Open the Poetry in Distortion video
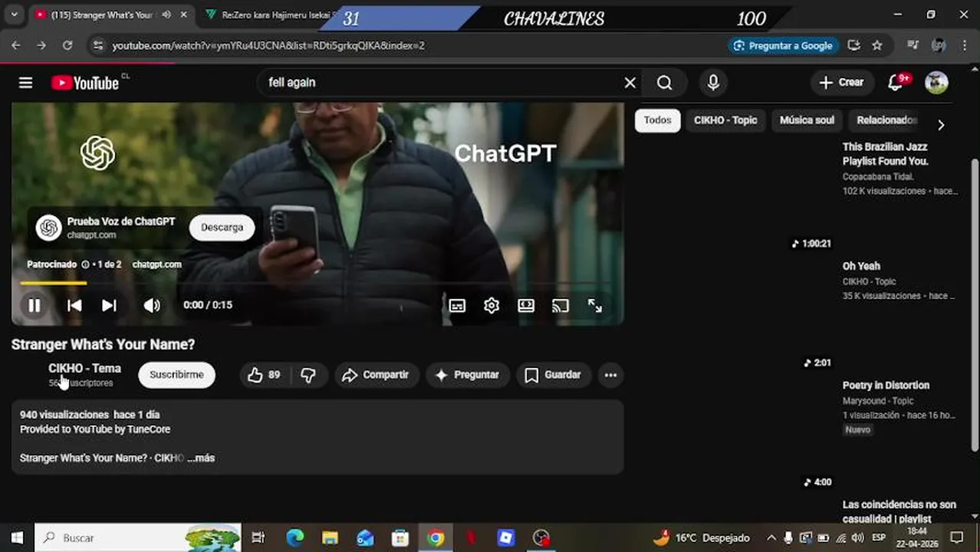 886,386
